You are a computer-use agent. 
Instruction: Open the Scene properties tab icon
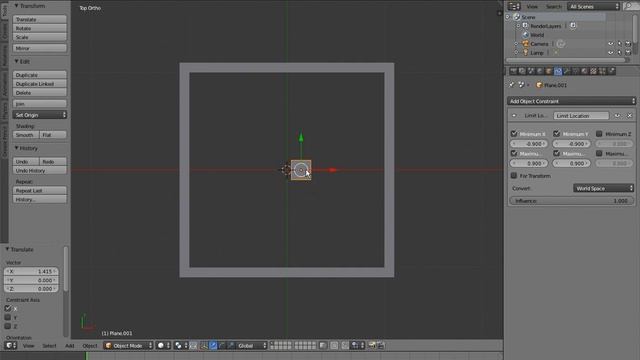click(531, 71)
